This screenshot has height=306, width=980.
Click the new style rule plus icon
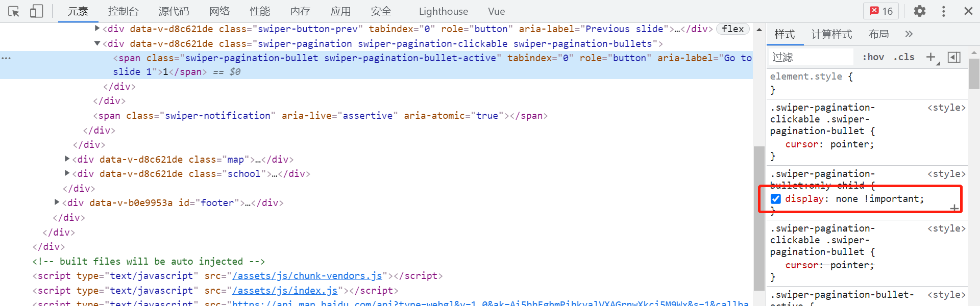coord(931,57)
